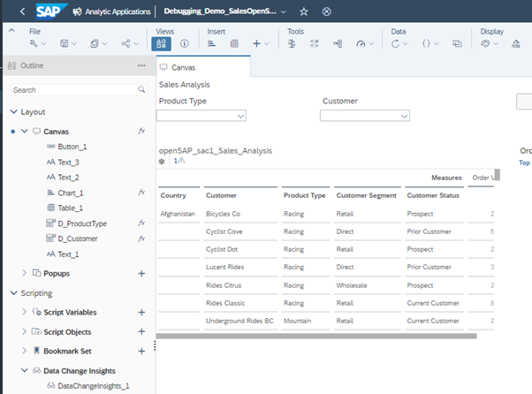The height and width of the screenshot is (394, 532).
Task: Click the rightmost Display group icon
Action: pos(516,43)
